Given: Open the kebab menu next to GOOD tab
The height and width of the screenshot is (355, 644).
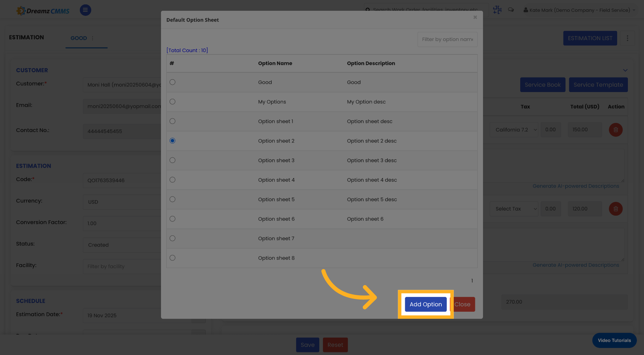Looking at the screenshot, I should (x=93, y=38).
